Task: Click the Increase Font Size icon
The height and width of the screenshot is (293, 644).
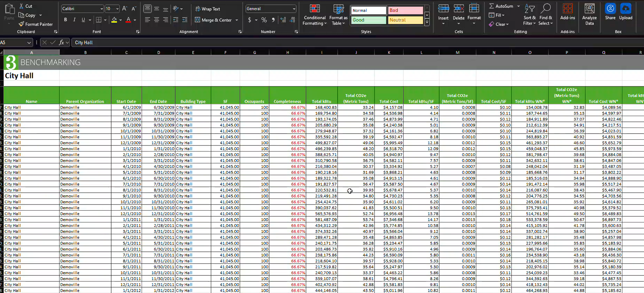Action: [125, 9]
